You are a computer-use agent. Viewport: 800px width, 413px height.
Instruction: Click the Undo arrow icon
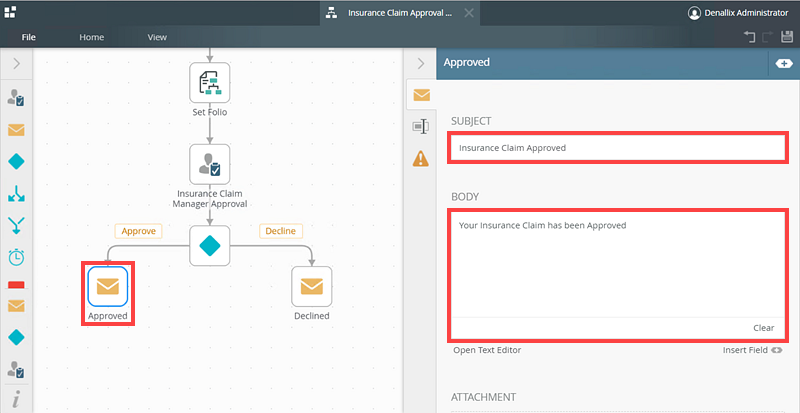[750, 37]
